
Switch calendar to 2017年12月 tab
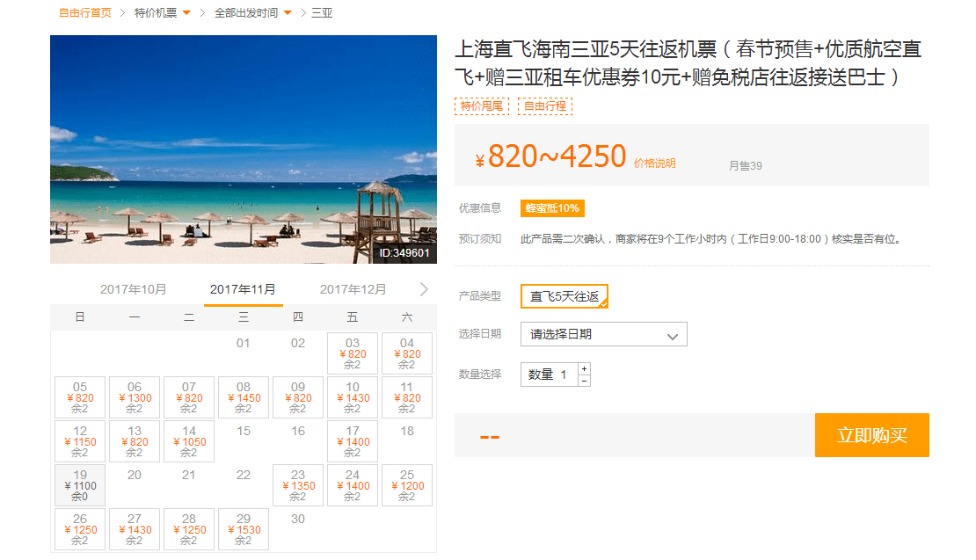(353, 289)
